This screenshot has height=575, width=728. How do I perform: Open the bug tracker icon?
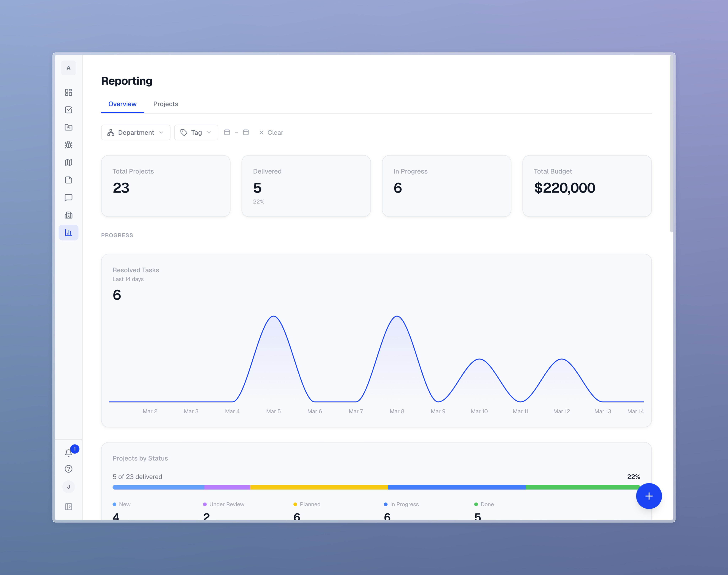69,145
